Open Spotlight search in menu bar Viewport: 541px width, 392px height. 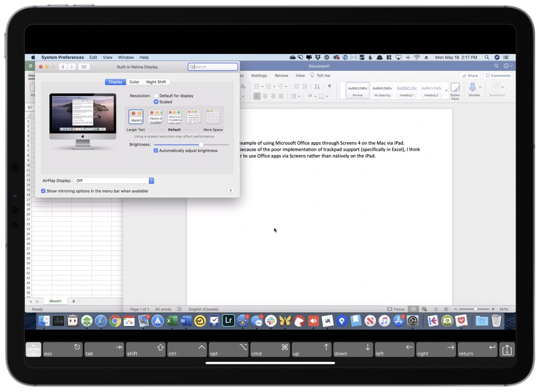tap(486, 57)
